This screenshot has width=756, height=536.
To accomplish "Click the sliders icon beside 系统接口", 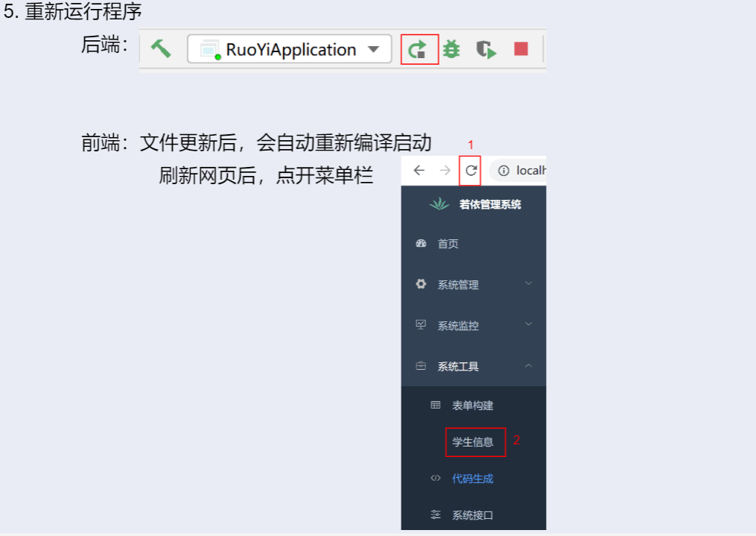I will tap(436, 514).
